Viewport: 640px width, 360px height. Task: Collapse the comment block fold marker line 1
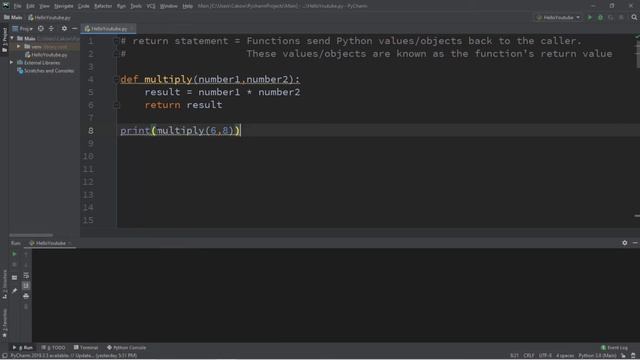(116, 41)
